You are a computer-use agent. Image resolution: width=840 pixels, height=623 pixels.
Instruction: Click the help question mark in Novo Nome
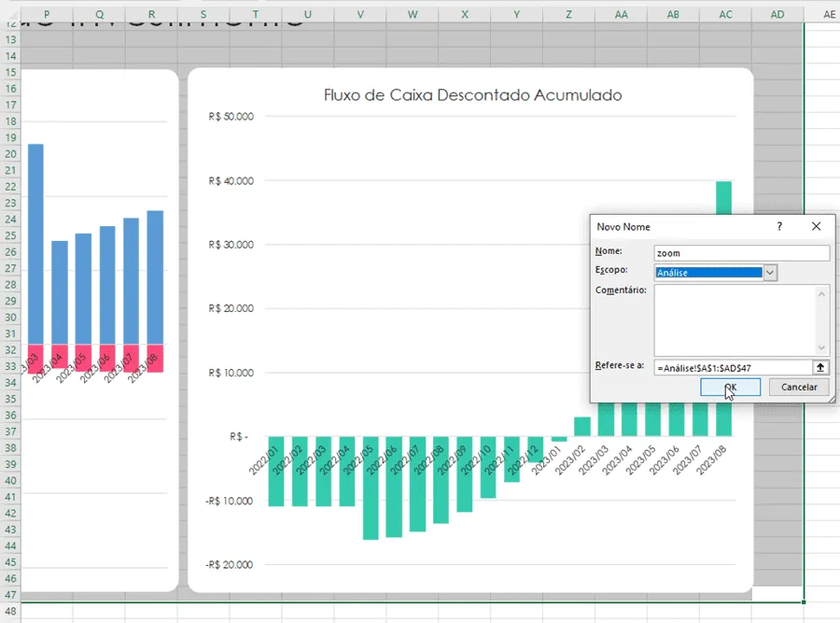coord(779,226)
